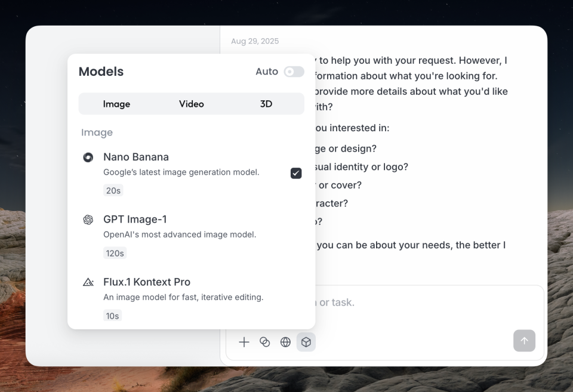Click the OpenAI logo beside GPT Image-1

tap(88, 220)
